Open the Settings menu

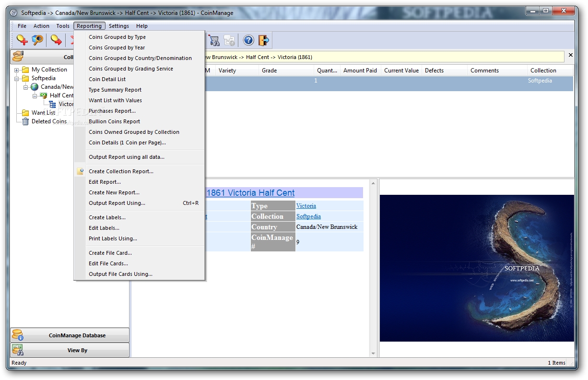pyautogui.click(x=119, y=26)
